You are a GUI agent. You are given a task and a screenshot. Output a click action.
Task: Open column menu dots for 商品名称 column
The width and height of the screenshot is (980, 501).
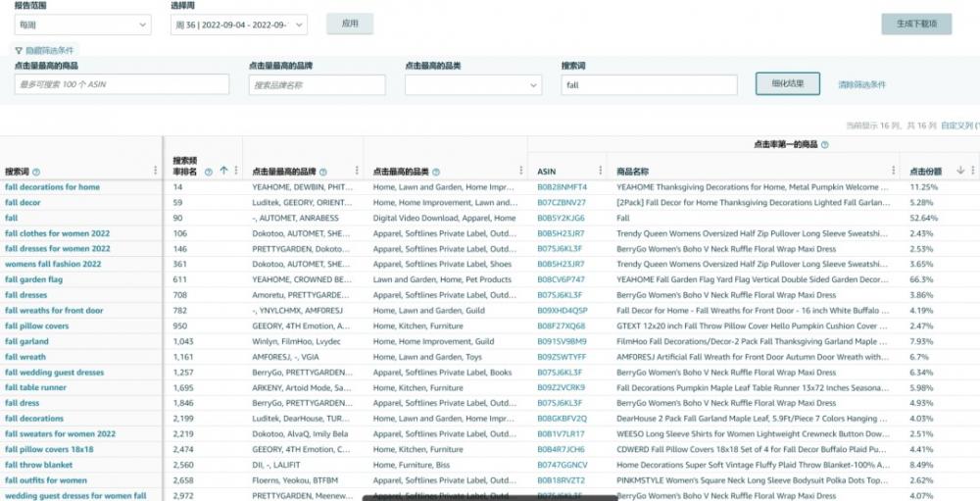(894, 171)
